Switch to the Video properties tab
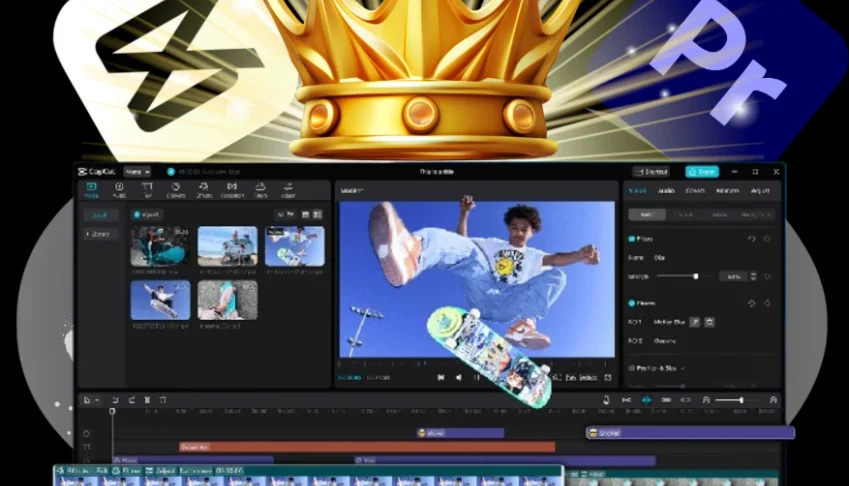Viewport: 849px width, 486px height. pos(637,191)
